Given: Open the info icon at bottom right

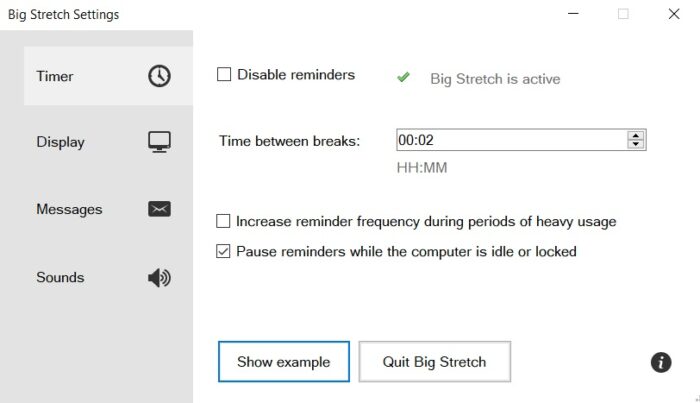Looking at the screenshot, I should (661, 362).
